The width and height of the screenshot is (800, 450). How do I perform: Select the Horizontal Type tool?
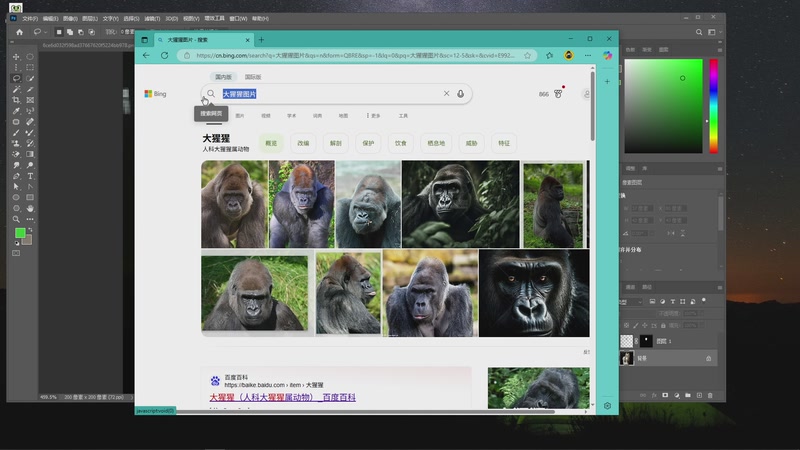(30, 176)
